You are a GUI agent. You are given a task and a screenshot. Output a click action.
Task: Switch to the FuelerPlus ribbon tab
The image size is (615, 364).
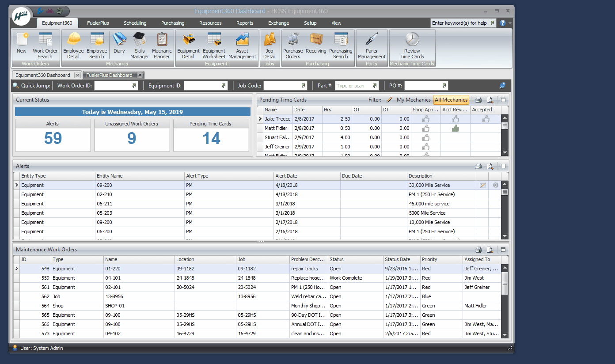point(98,23)
